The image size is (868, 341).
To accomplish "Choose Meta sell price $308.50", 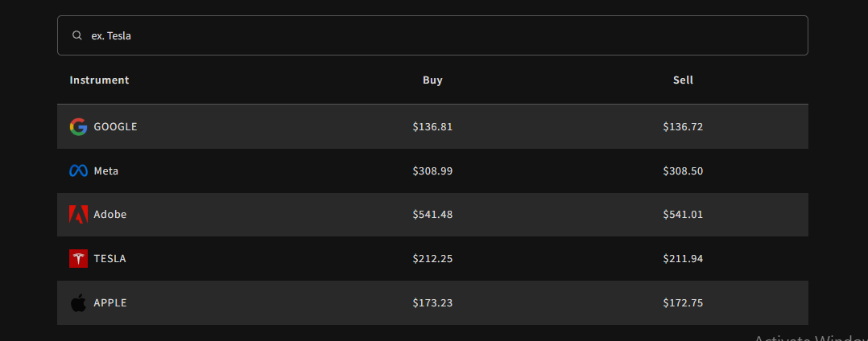I will click(683, 170).
